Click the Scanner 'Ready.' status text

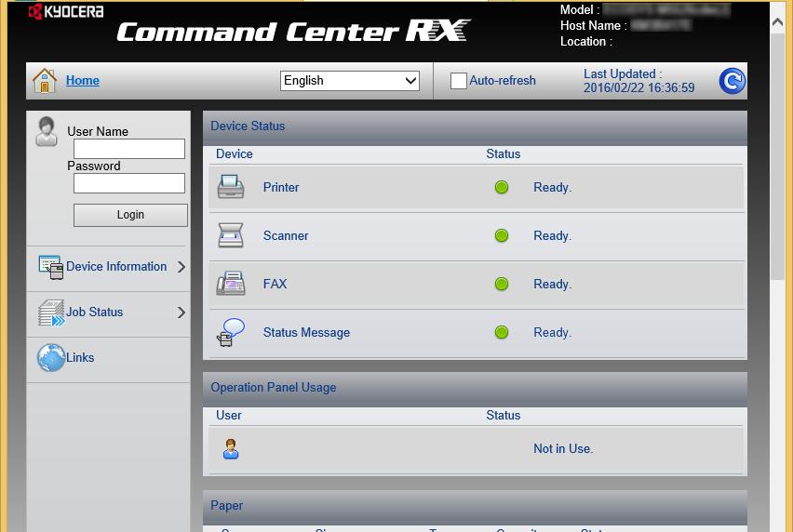tap(552, 236)
